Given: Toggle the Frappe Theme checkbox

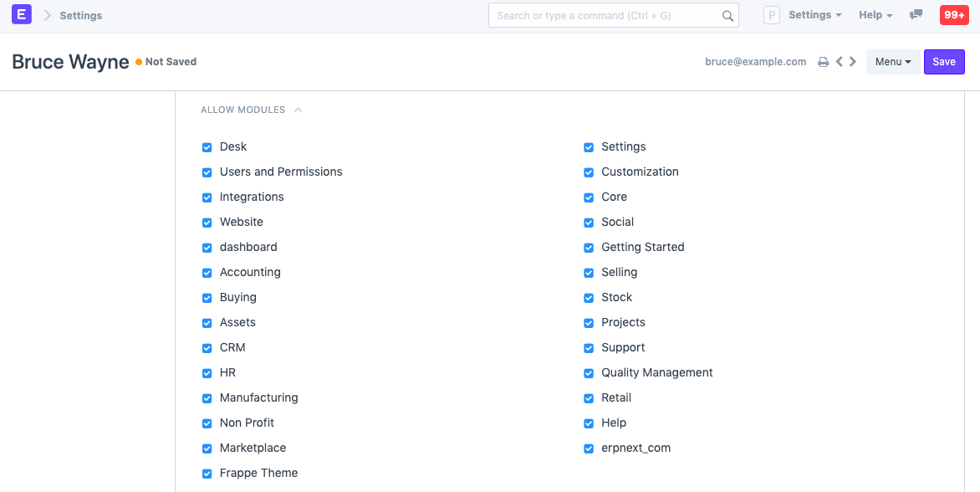Looking at the screenshot, I should pos(207,474).
